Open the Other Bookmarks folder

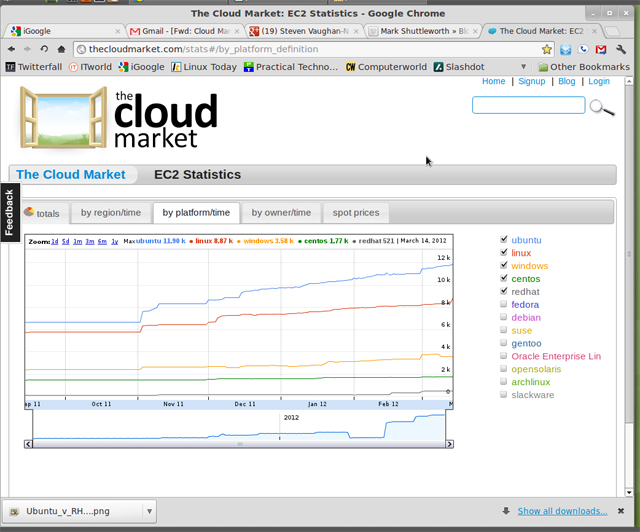pyautogui.click(x=584, y=67)
